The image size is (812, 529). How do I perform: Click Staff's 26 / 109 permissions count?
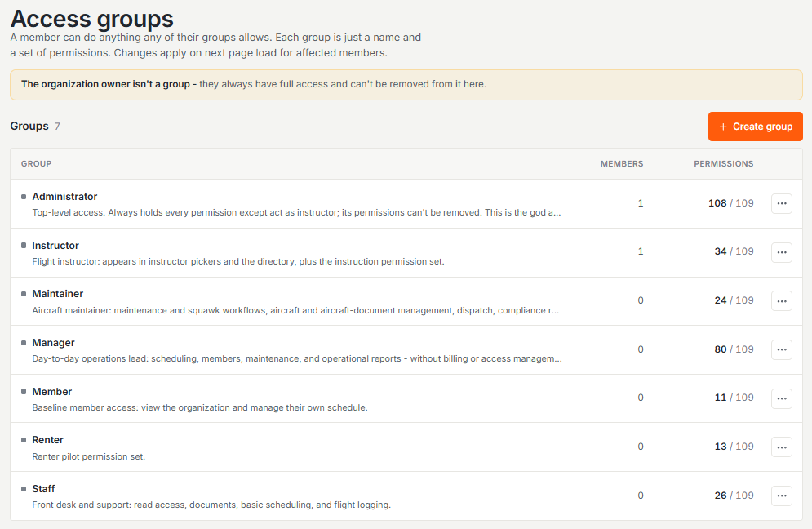pos(734,496)
